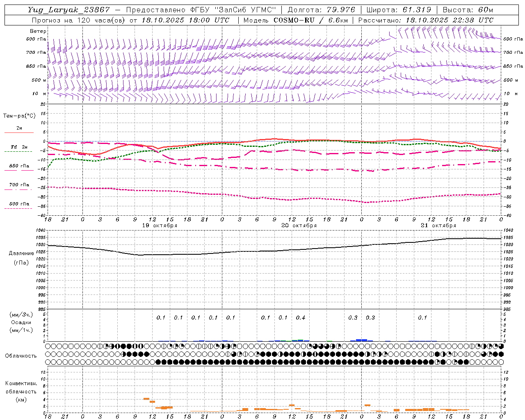
Task: Click the 0.4 precipitation value
Action: click(301, 318)
